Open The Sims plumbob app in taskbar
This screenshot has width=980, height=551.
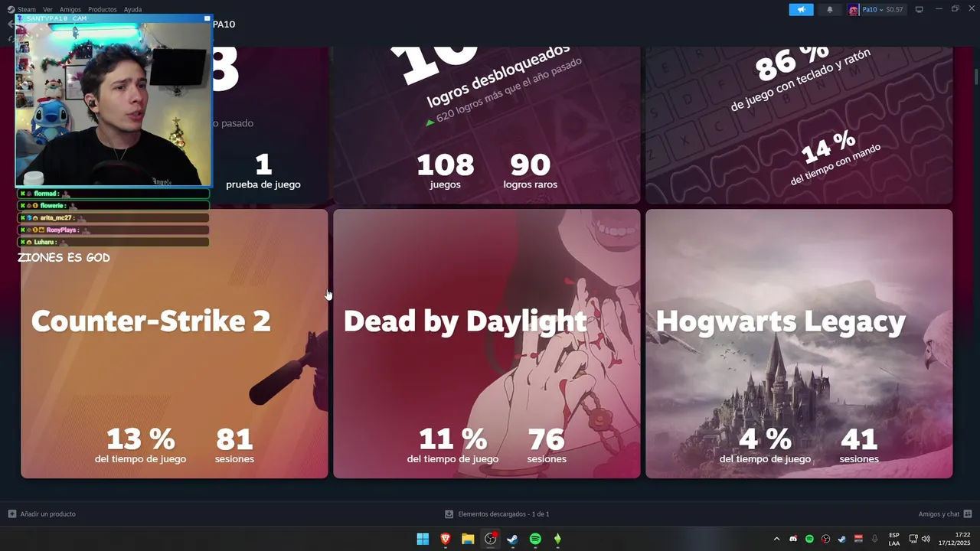[557, 539]
